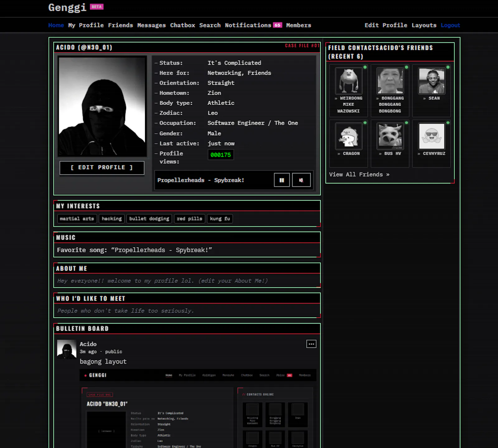The height and width of the screenshot is (448, 498).
Task: Mute the profile music player
Action: point(301,180)
